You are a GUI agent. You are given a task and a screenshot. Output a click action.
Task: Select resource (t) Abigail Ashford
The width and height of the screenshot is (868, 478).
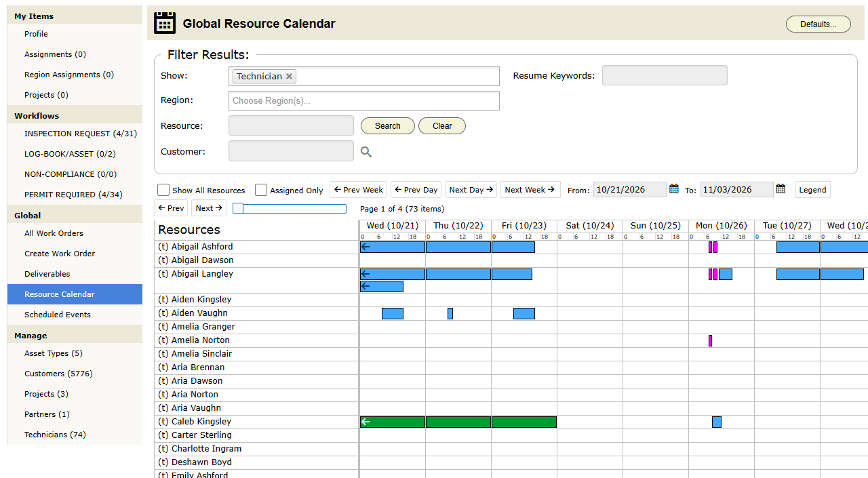[x=195, y=247]
